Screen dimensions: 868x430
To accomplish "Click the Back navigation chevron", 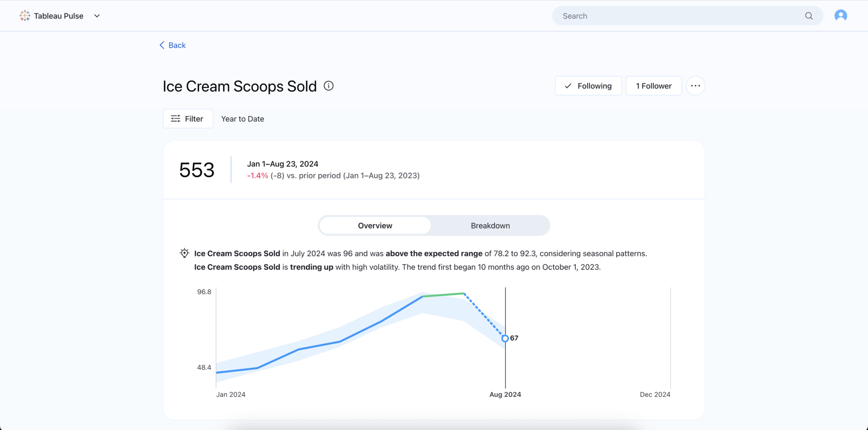I will coord(161,45).
